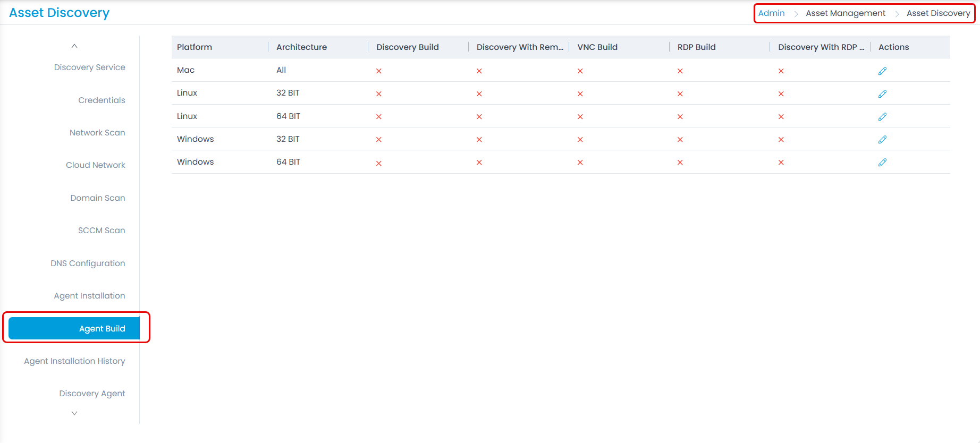Screen dimensions: 980x443
Task: Click the Mac Discovery Build cross status icon
Action: coord(379,71)
